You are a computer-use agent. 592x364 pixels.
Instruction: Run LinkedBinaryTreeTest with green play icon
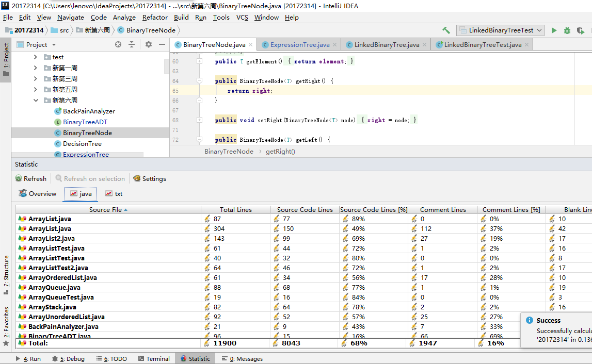pyautogui.click(x=554, y=30)
